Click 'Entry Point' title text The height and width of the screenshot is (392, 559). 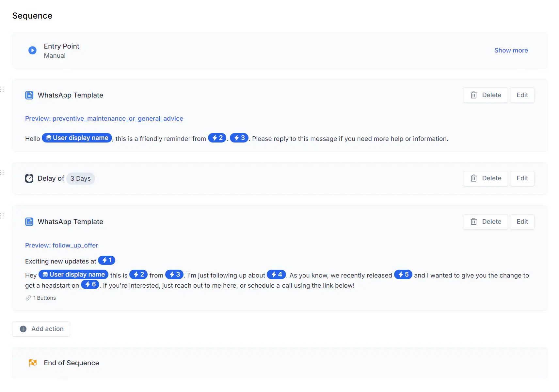[62, 46]
